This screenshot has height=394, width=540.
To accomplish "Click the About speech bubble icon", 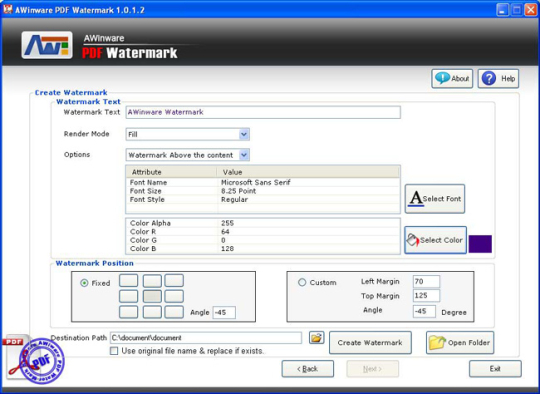I will [442, 78].
